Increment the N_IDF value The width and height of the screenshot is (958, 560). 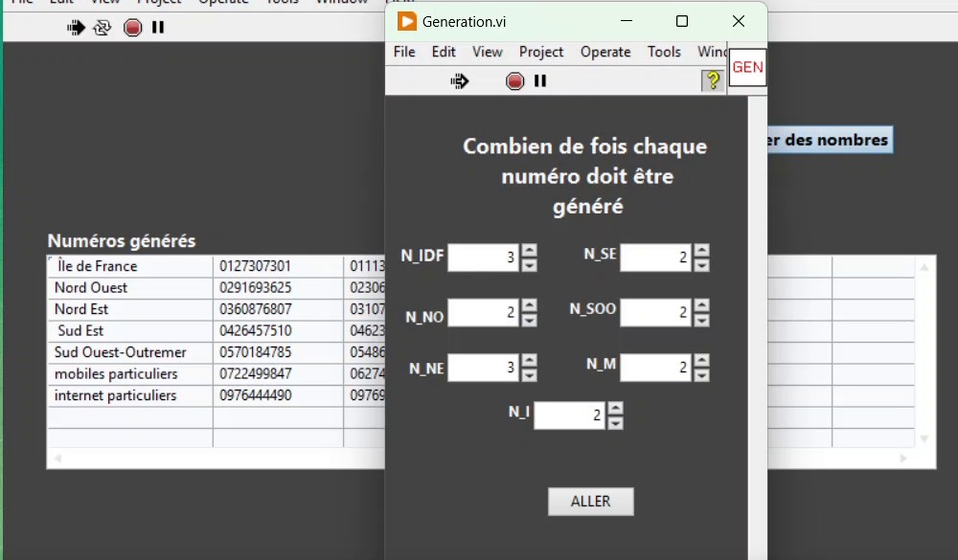tap(530, 251)
